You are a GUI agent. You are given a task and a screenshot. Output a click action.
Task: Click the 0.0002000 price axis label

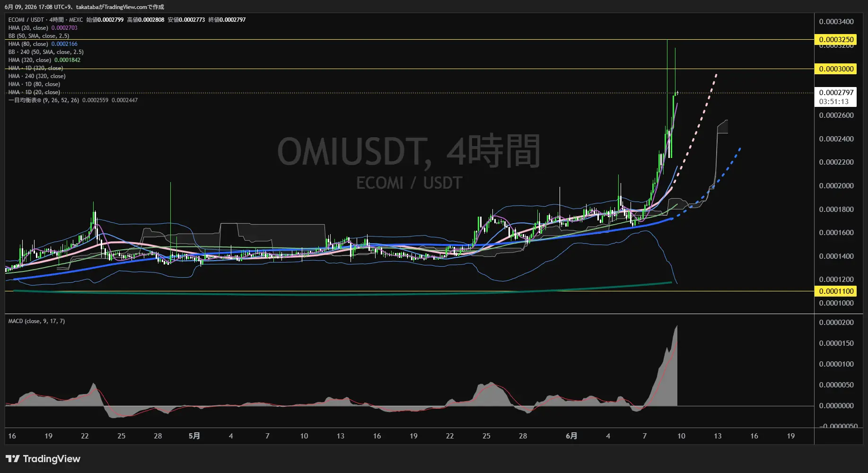(836, 186)
